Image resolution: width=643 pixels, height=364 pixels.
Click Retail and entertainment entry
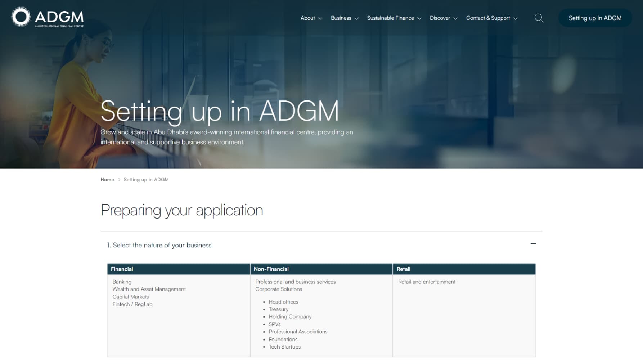click(x=427, y=282)
